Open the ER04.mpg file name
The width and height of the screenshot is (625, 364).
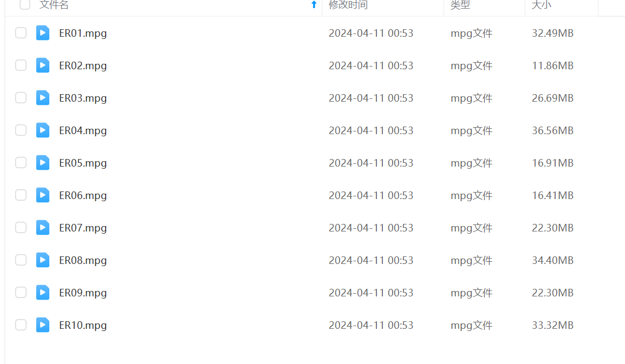click(83, 131)
